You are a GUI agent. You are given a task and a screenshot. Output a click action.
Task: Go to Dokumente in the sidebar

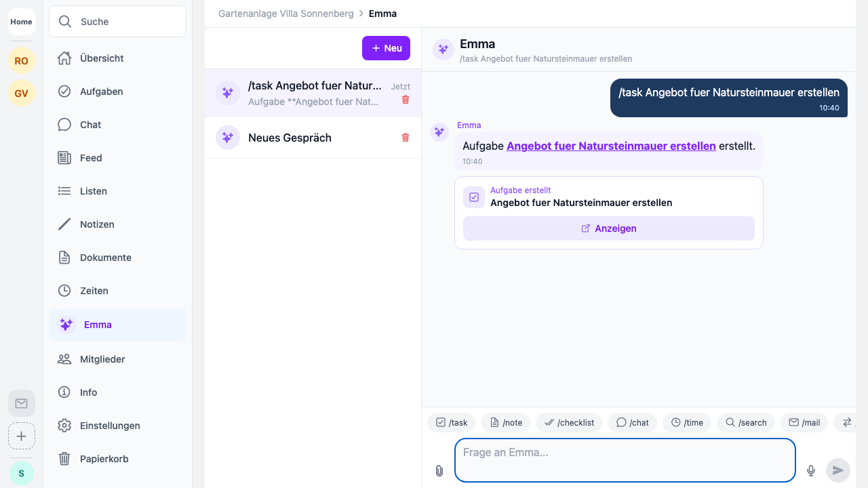click(105, 258)
